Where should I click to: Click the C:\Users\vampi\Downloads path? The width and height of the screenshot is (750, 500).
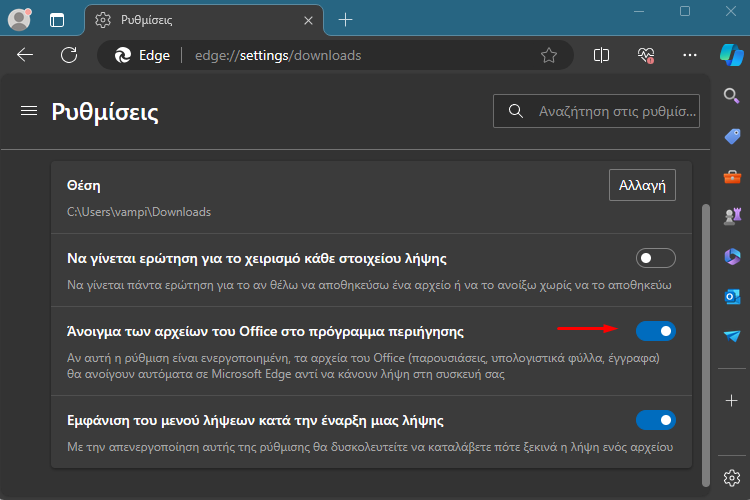[x=139, y=212]
